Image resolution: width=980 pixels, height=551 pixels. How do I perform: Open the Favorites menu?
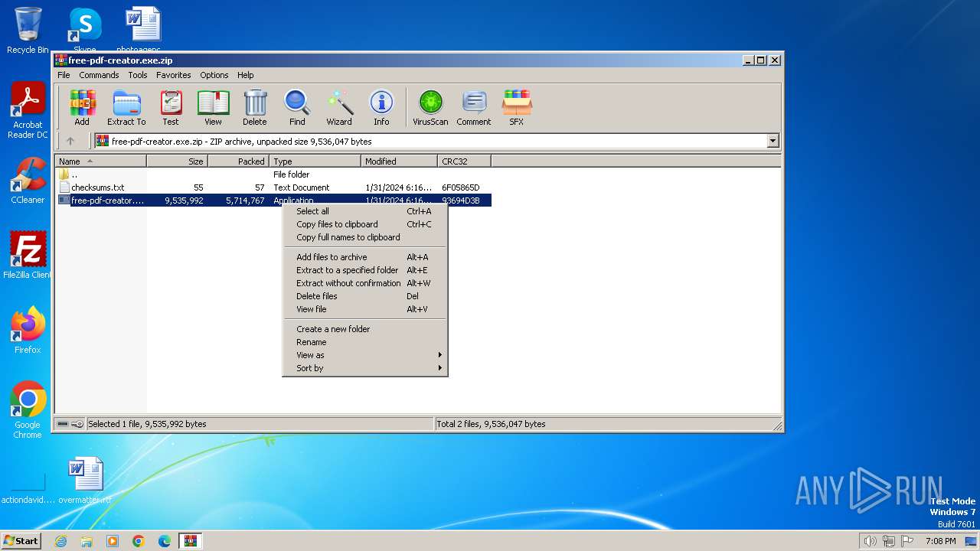174,75
